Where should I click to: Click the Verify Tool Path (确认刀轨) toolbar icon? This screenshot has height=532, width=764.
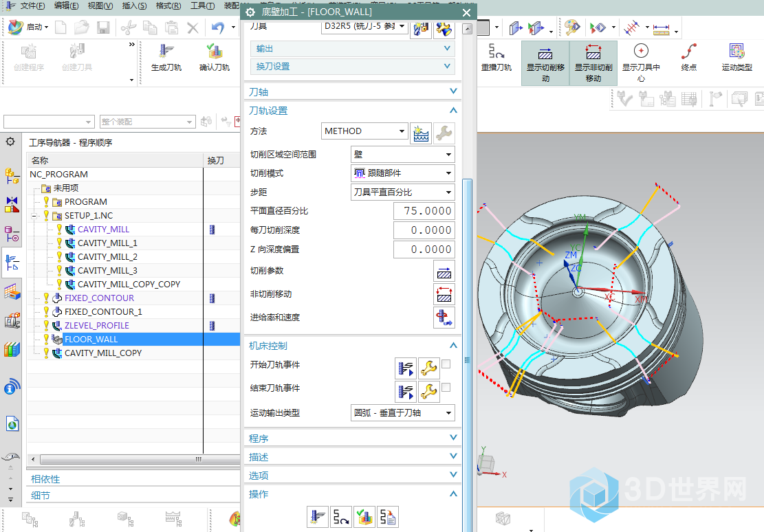(x=215, y=58)
